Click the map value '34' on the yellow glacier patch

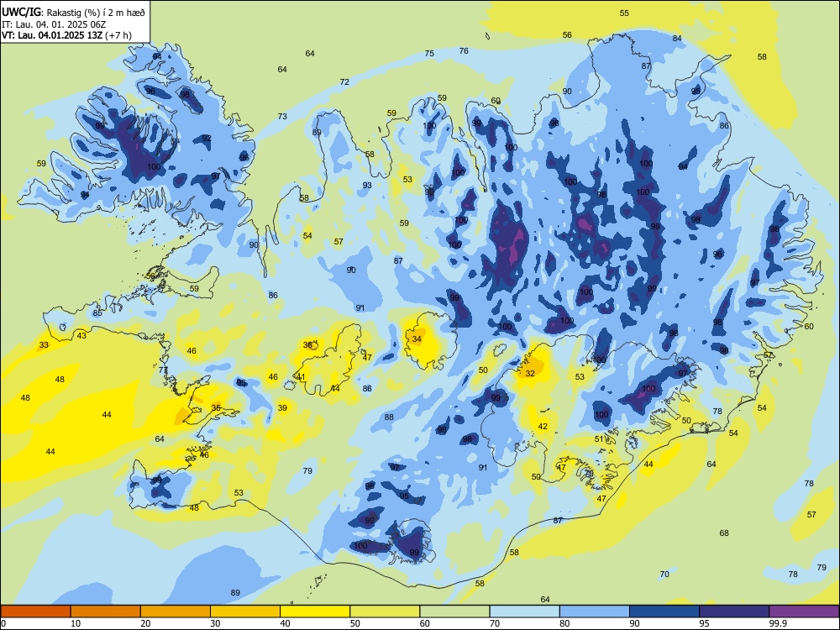click(x=417, y=339)
